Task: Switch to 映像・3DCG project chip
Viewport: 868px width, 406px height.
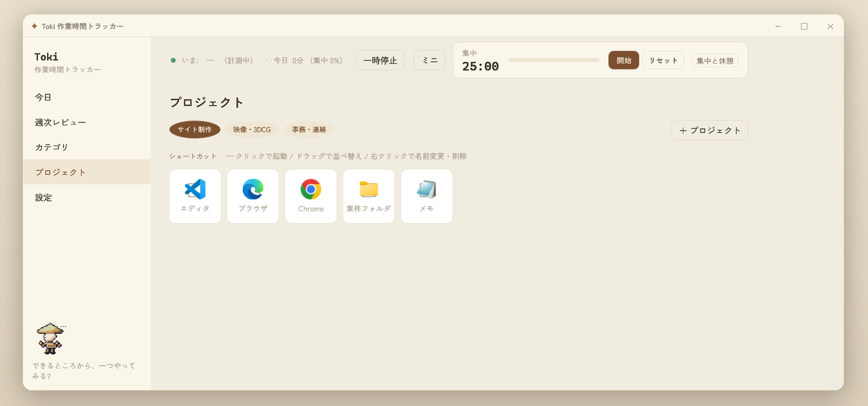Action: (x=252, y=130)
